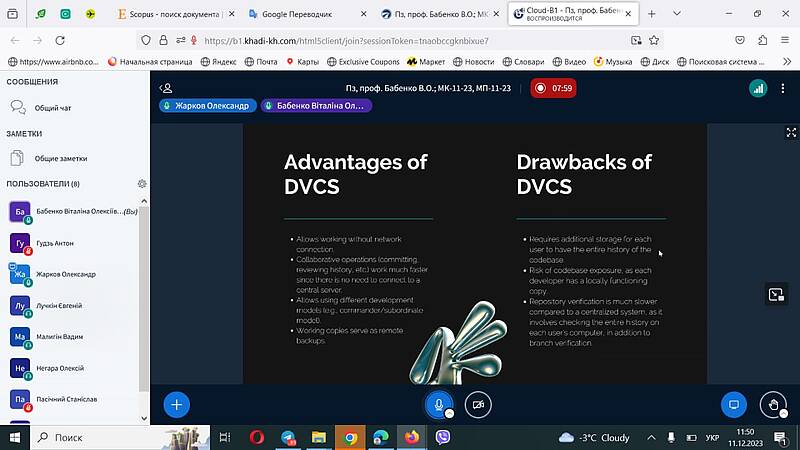800x450 pixels.
Task: Toggle webcam sharing button
Action: [x=478, y=404]
